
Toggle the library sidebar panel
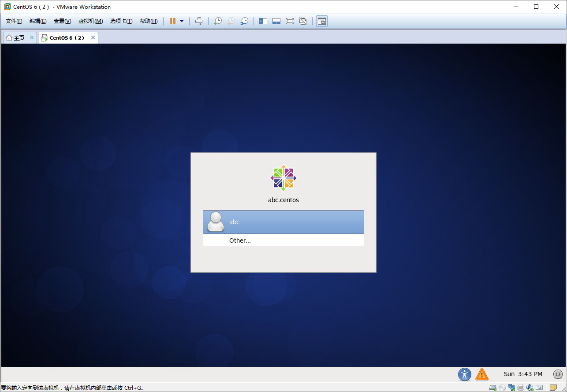263,21
